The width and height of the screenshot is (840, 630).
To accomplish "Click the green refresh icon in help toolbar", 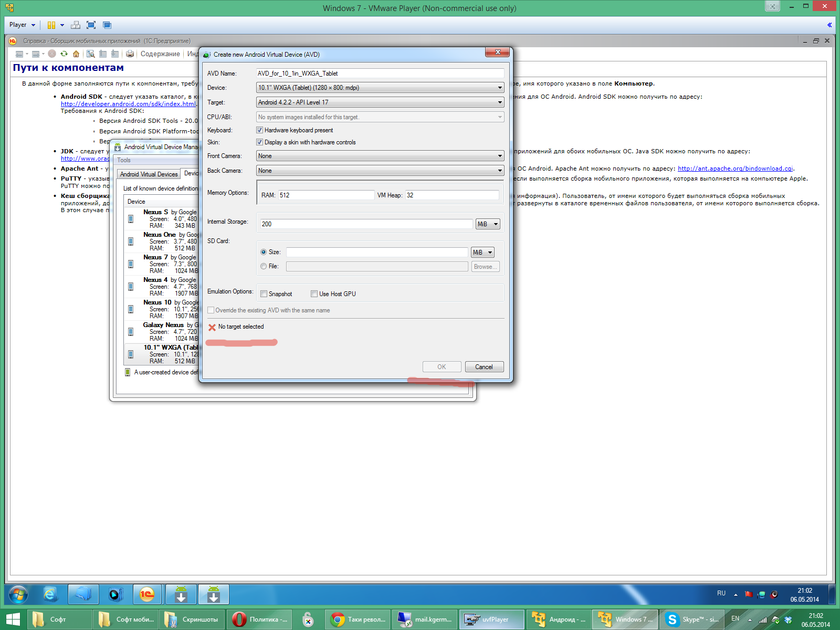I will click(x=64, y=54).
